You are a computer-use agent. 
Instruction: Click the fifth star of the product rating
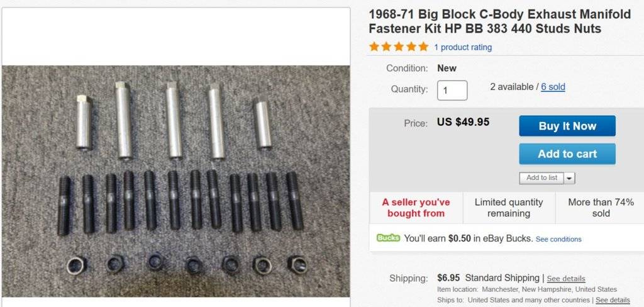pyautogui.click(x=423, y=47)
